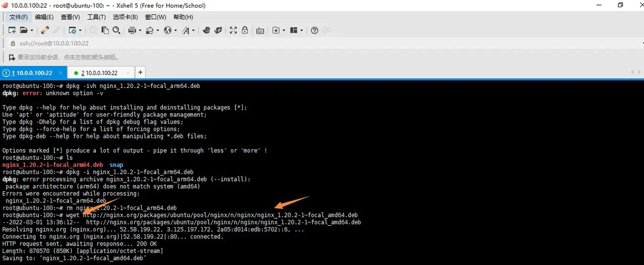Image resolution: width=644 pixels, height=265 pixels.
Task: Open the 工具(T) menu
Action: tap(97, 17)
